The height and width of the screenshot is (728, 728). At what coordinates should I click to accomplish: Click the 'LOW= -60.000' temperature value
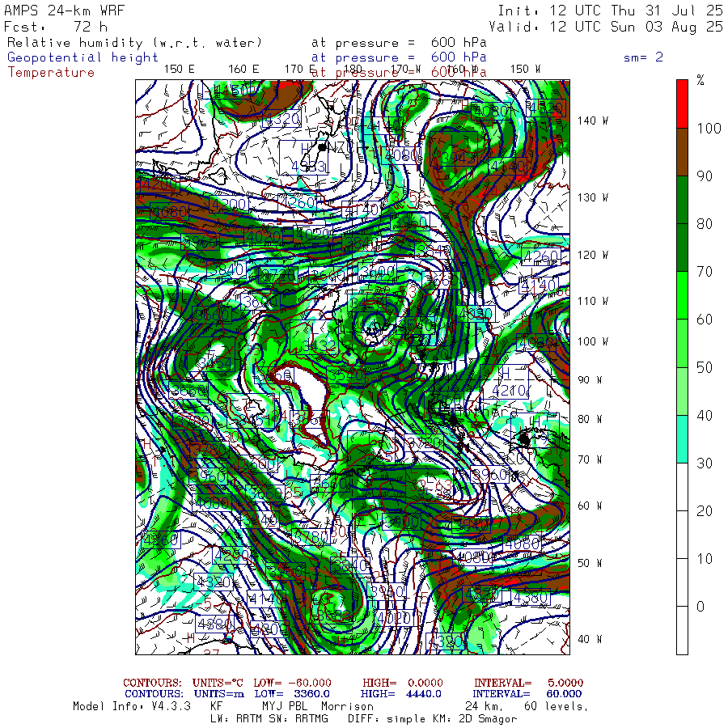click(293, 683)
